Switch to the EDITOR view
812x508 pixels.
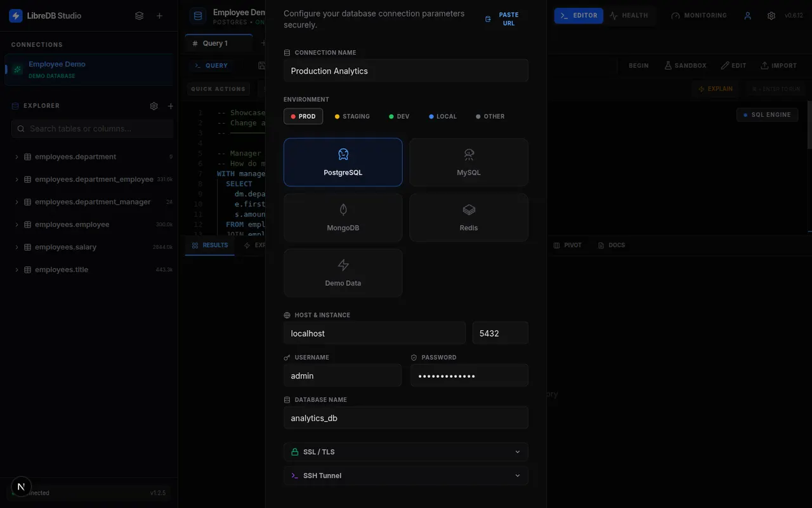[x=579, y=16]
